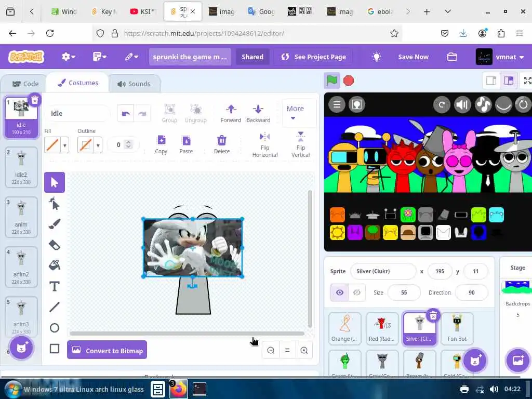This screenshot has width=532, height=399.
Task: Select the idle2 costume
Action: point(21,167)
